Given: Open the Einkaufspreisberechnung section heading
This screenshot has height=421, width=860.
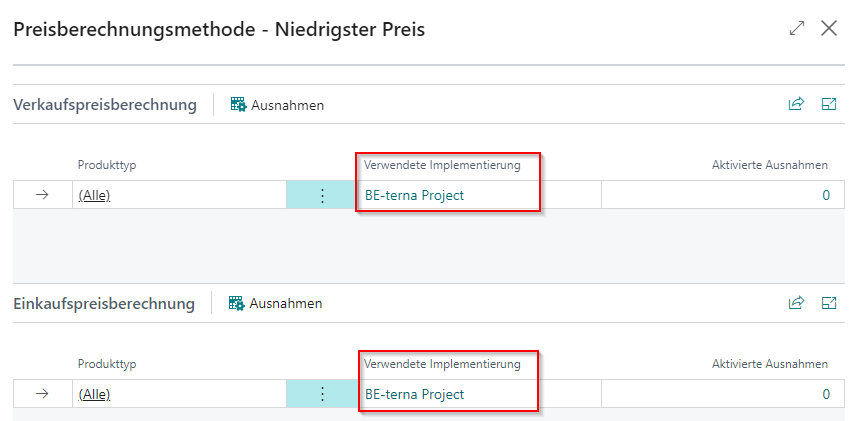Looking at the screenshot, I should 103,303.
